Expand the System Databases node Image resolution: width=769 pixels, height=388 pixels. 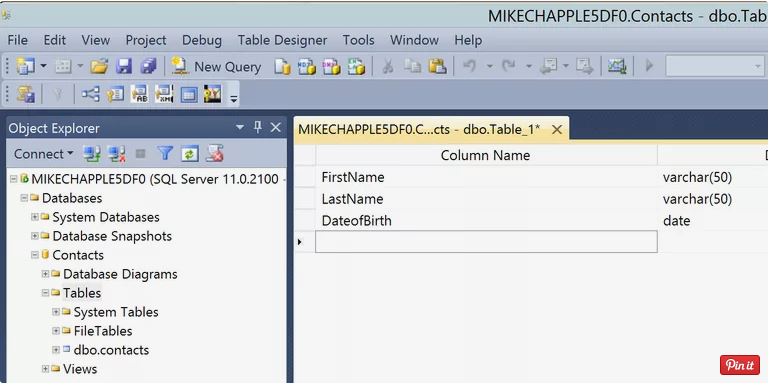(x=35, y=217)
